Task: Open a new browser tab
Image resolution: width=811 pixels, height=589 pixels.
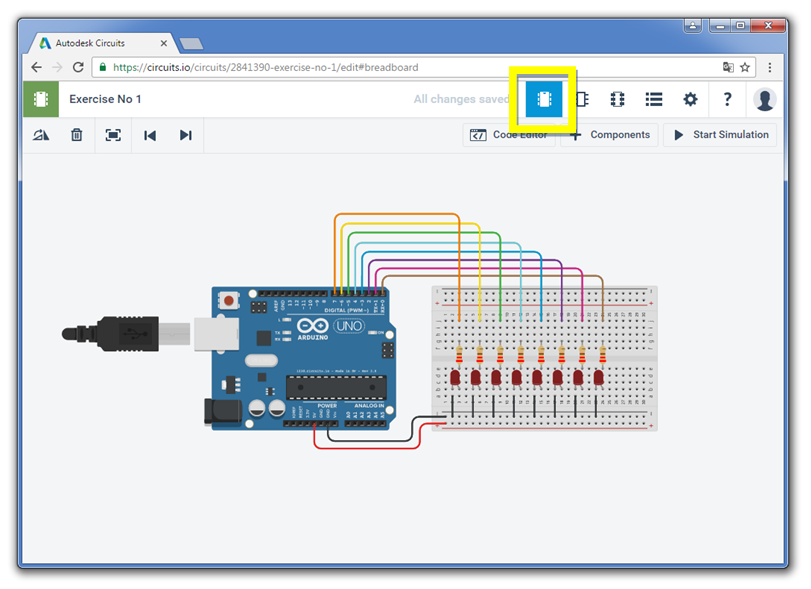Action: click(x=191, y=44)
